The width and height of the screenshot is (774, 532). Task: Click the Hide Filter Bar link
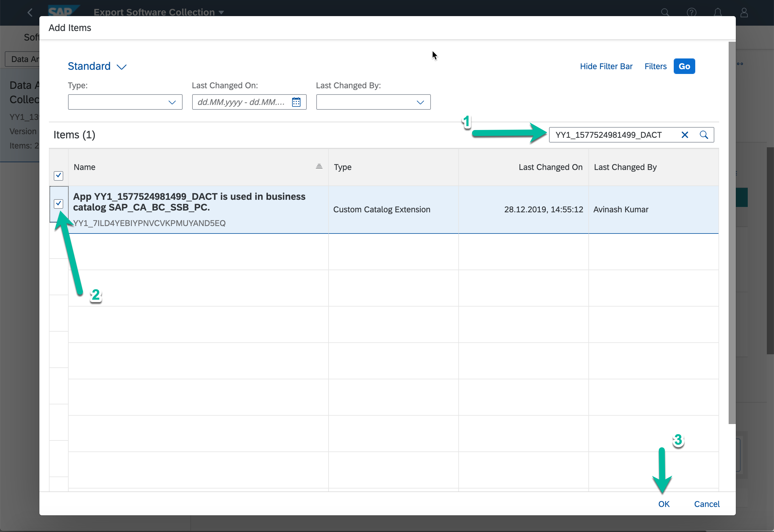point(606,66)
